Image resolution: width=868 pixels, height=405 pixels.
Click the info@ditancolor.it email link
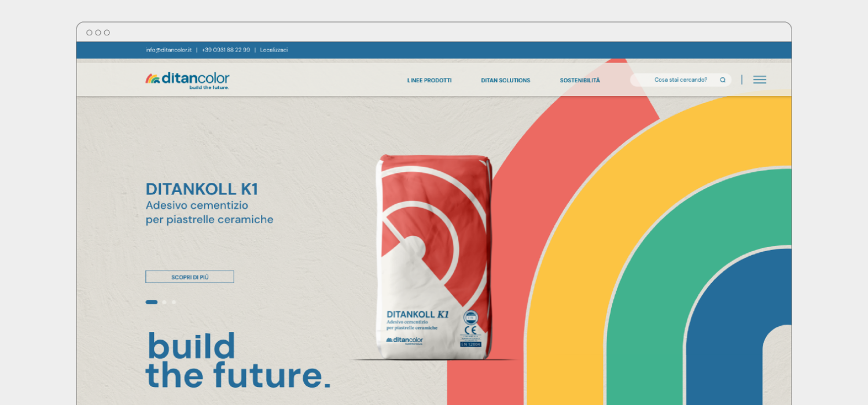(x=168, y=50)
